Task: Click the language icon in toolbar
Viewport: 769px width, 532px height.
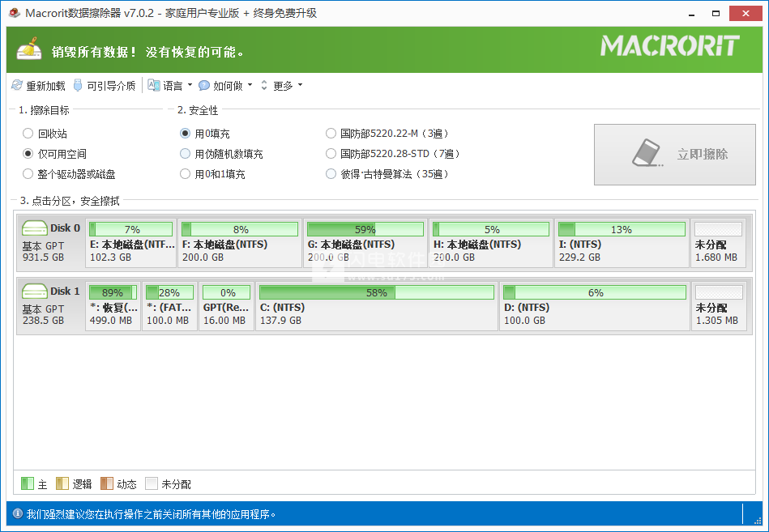Action: tap(154, 85)
